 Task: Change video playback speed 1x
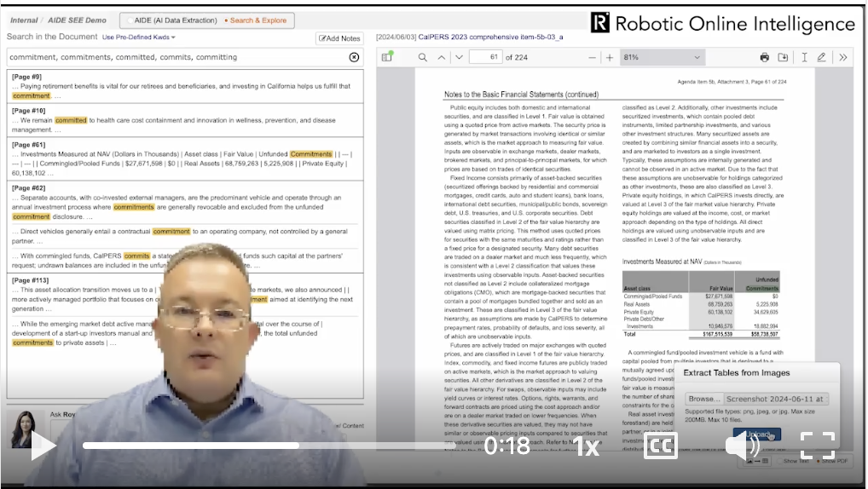coord(586,446)
